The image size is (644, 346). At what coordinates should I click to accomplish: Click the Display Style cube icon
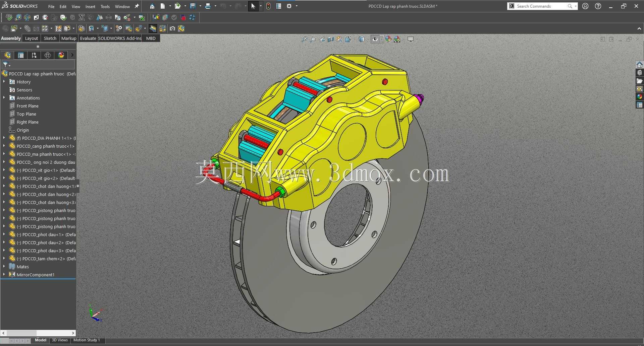[x=362, y=39]
